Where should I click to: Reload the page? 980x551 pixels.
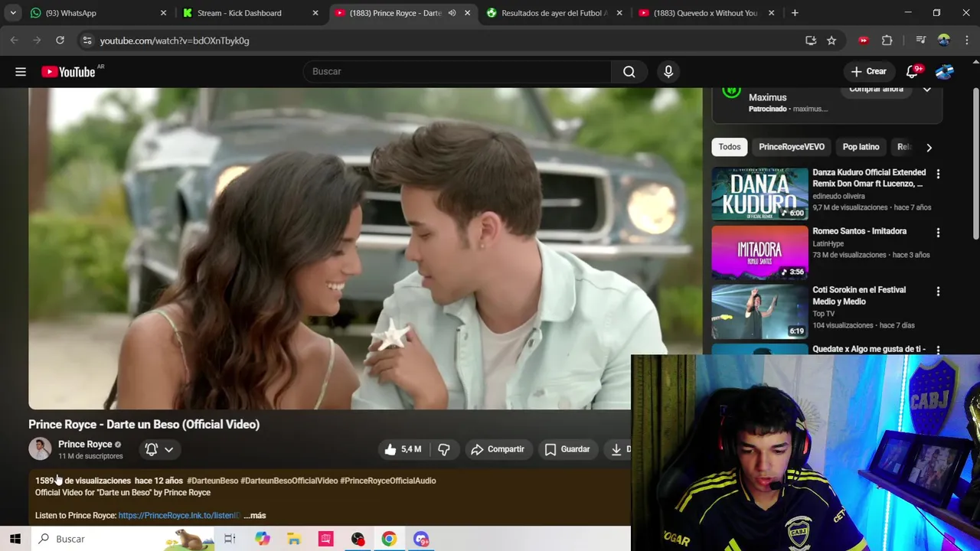click(60, 41)
